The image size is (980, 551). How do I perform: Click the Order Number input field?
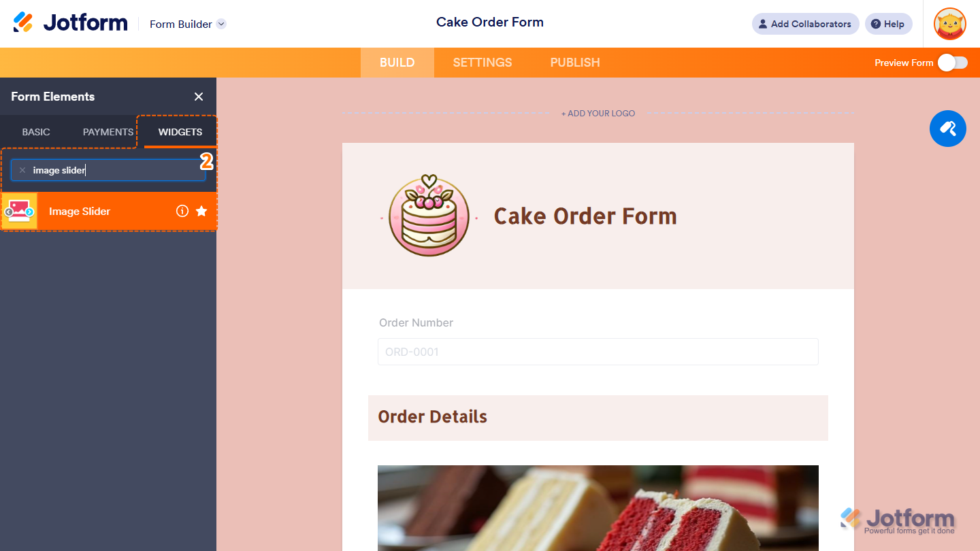click(x=598, y=352)
